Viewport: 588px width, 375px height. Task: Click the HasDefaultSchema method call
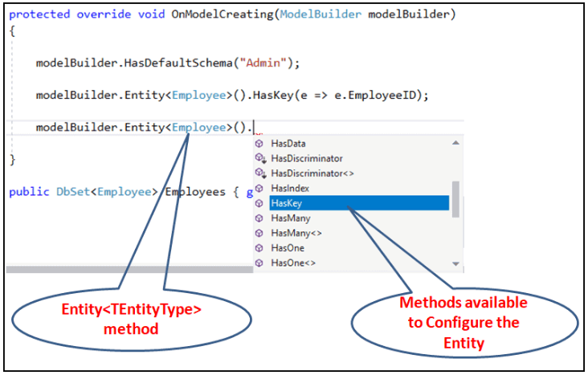pos(178,63)
